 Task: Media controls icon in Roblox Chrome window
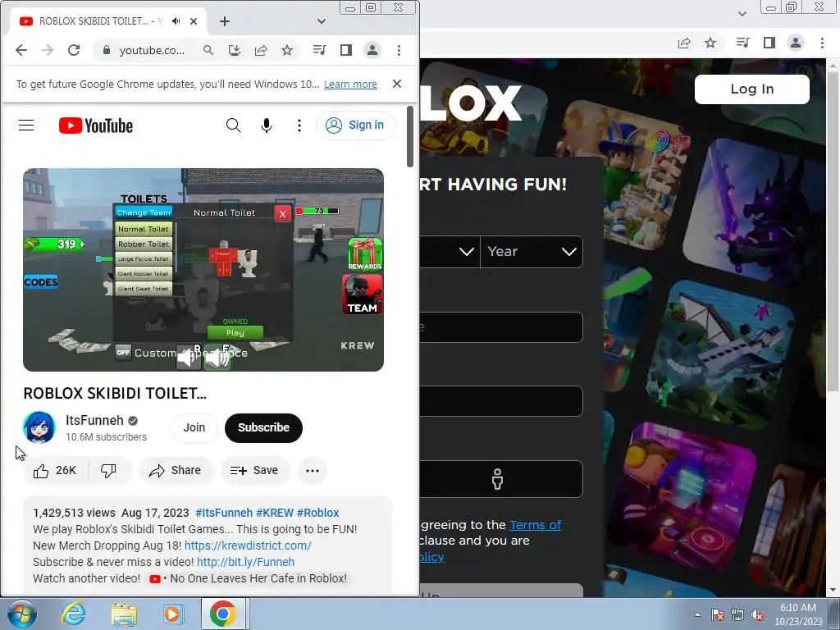click(742, 43)
